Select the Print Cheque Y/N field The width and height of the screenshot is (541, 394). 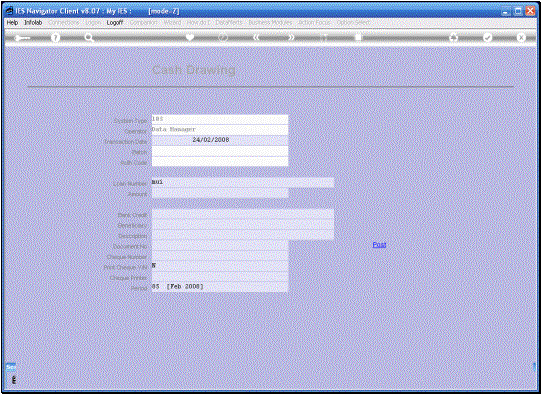pos(220,266)
